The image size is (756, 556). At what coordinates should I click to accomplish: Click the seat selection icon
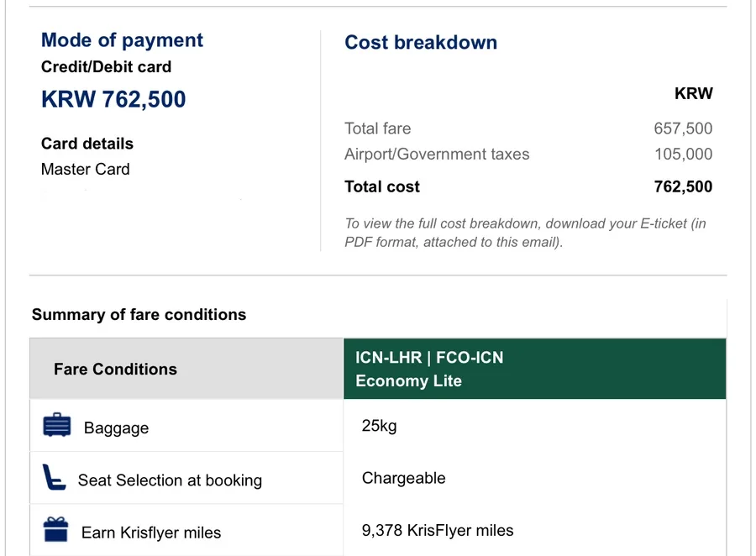(x=54, y=478)
